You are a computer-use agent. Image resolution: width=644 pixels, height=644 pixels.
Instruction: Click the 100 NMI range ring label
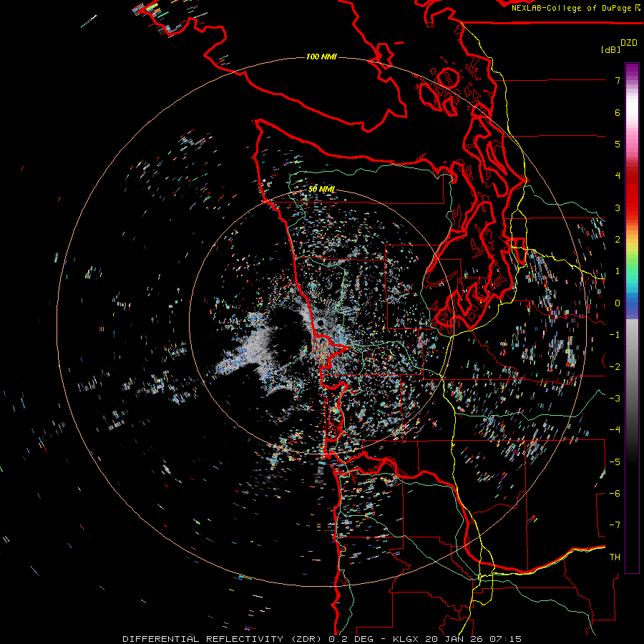pyautogui.click(x=321, y=57)
